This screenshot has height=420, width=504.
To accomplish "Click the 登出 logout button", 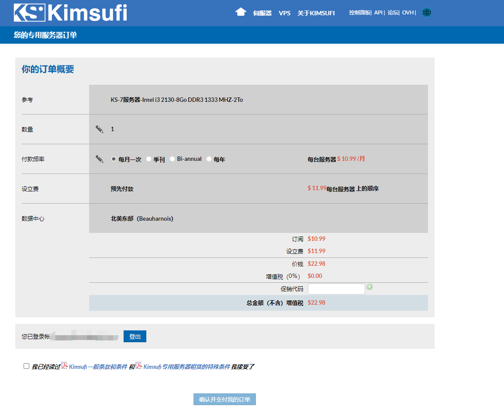I will coord(135,337).
